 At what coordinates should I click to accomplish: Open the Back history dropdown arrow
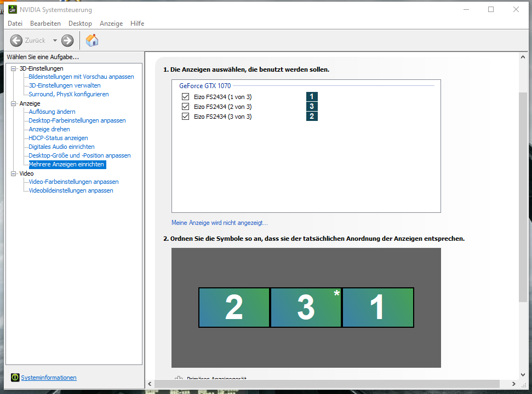coord(55,40)
